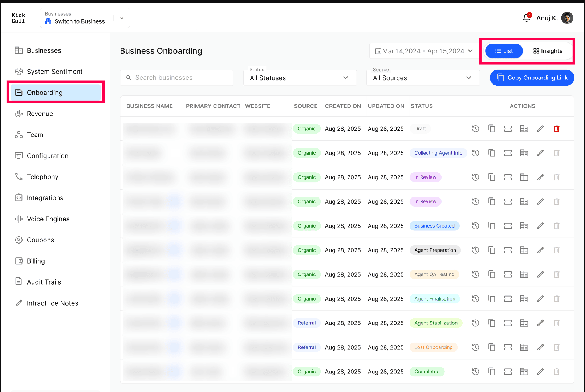Click the Completed status badge
This screenshot has width=585, height=392.
(x=427, y=372)
